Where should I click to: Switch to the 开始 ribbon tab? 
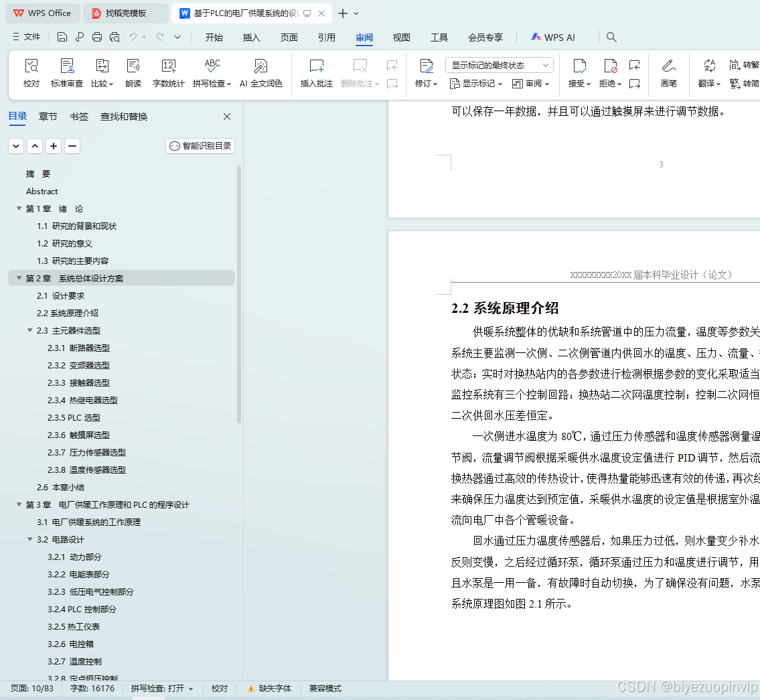(214, 38)
